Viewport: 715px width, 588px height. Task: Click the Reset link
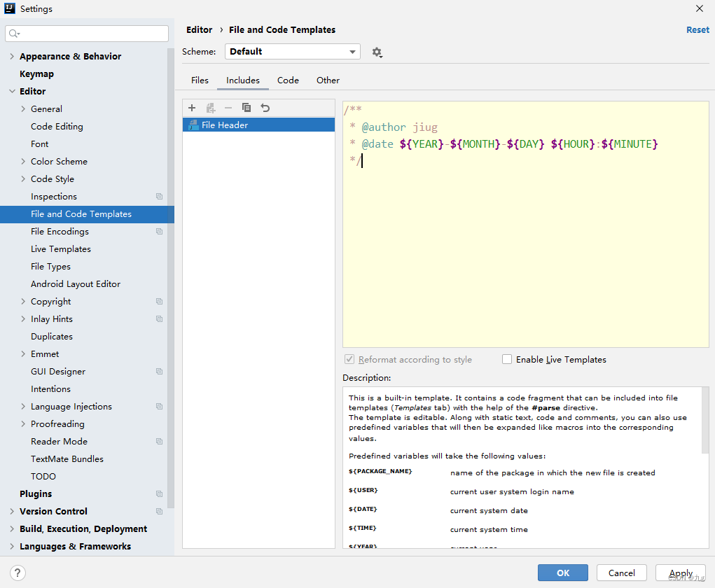tap(697, 29)
